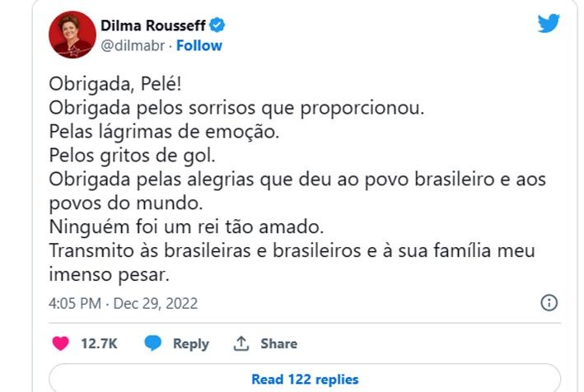Click the Twitter bird logo
This screenshot has height=392, width=584.
tap(549, 24)
